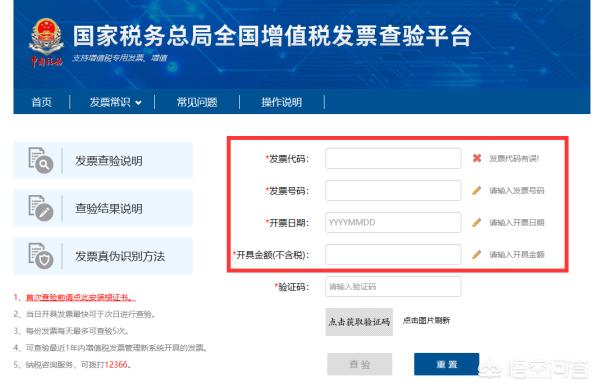Click the 点击图片刷新 text
Image resolution: width=600 pixels, height=390 pixels.
tap(426, 320)
